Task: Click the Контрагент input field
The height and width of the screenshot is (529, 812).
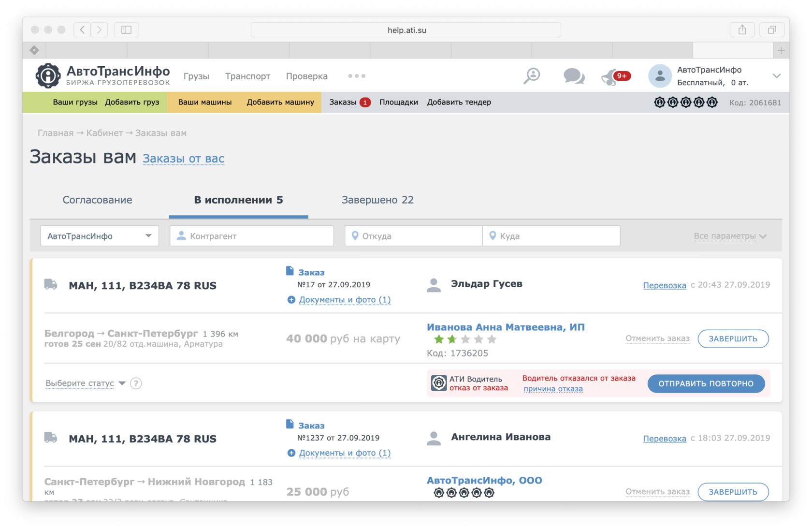Action: click(252, 236)
